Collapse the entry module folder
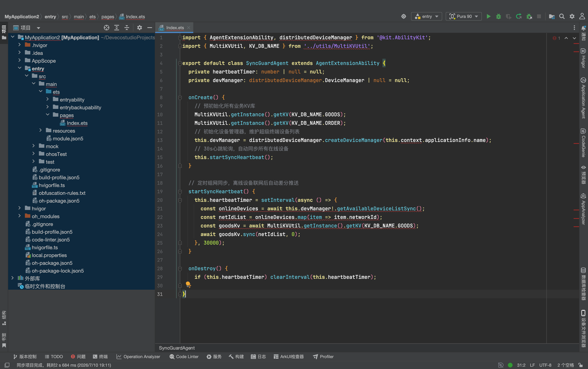Viewport: 588px width, 369px height. click(19, 68)
